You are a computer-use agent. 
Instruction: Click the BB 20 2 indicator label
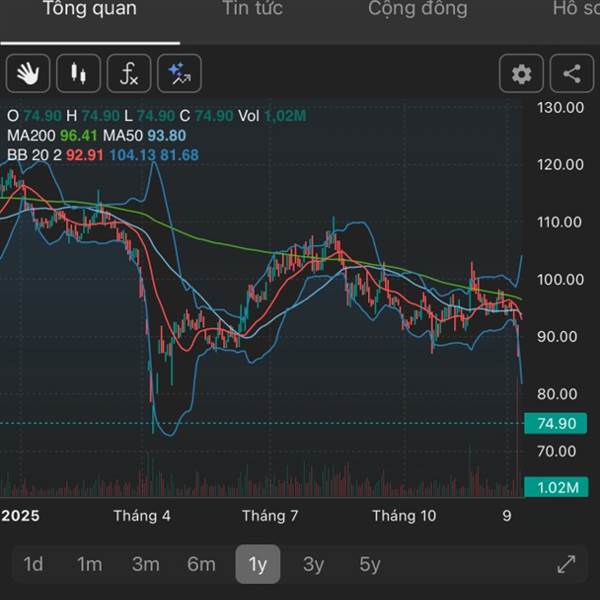[103, 155]
